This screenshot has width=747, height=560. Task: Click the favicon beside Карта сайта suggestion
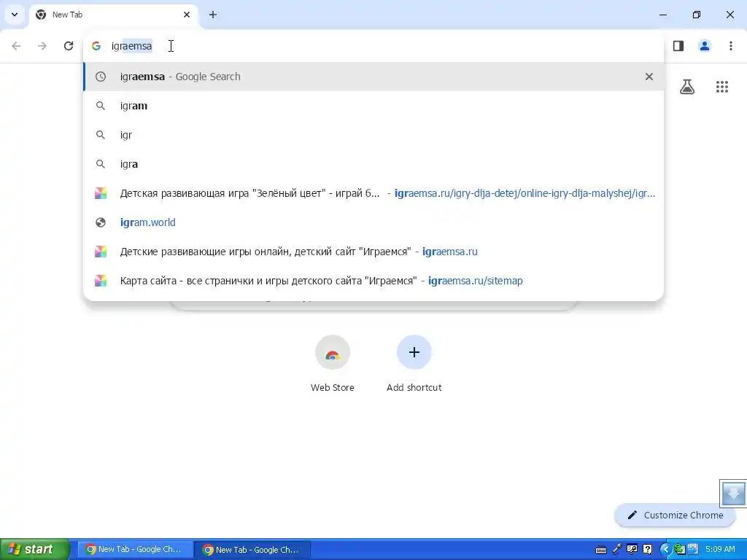click(101, 281)
